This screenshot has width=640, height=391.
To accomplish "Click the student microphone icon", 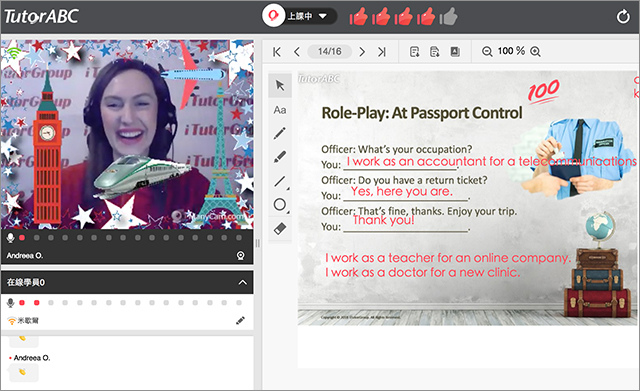I will pos(11,303).
